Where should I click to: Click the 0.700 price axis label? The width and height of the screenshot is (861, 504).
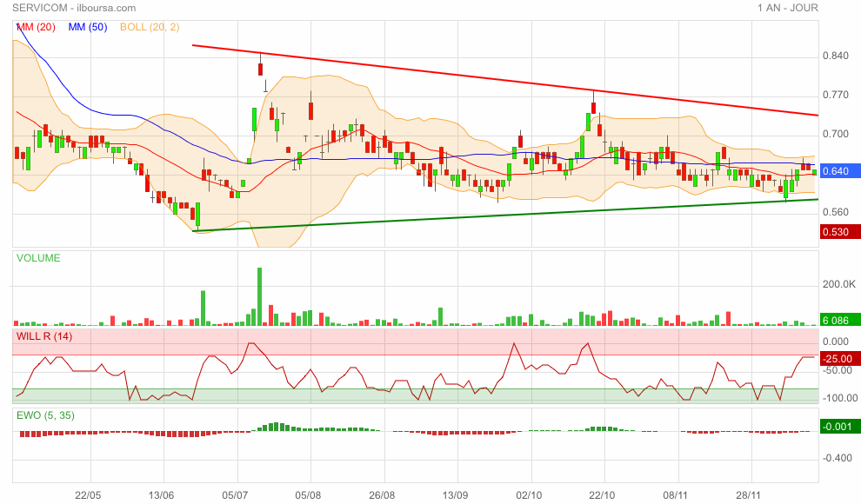835,134
